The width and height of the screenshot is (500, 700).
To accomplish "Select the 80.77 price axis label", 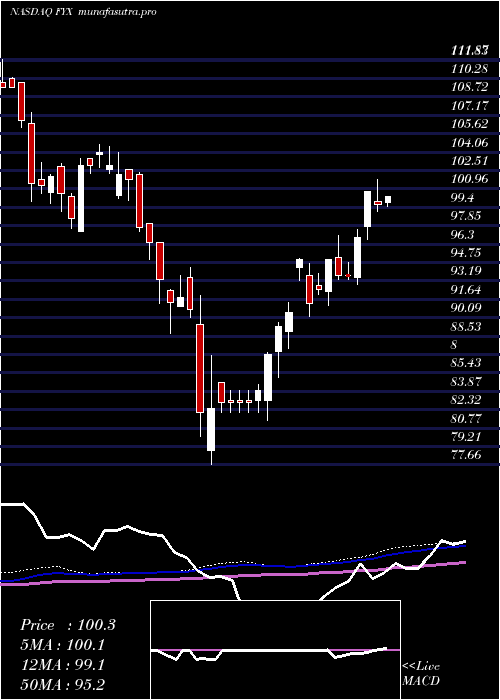I will pyautogui.click(x=467, y=419).
